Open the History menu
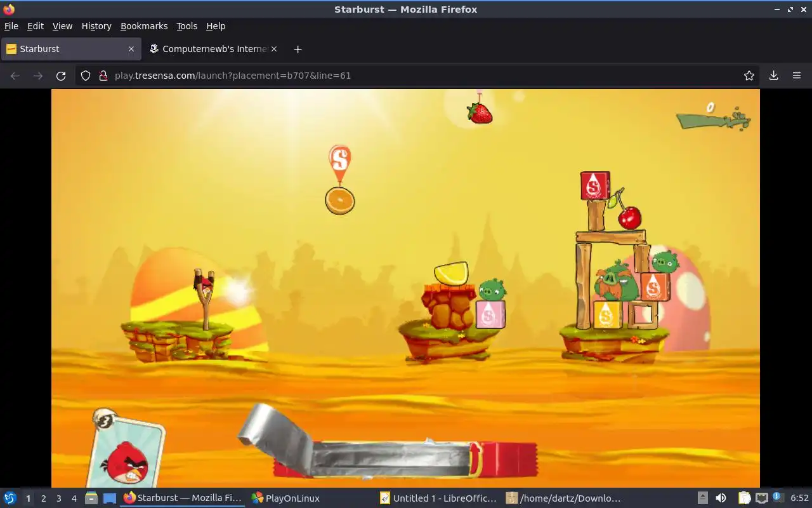The image size is (812, 508). coord(96,26)
